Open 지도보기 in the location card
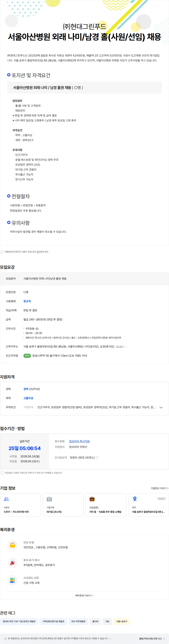This screenshot has height=644, width=169. click(161, 498)
